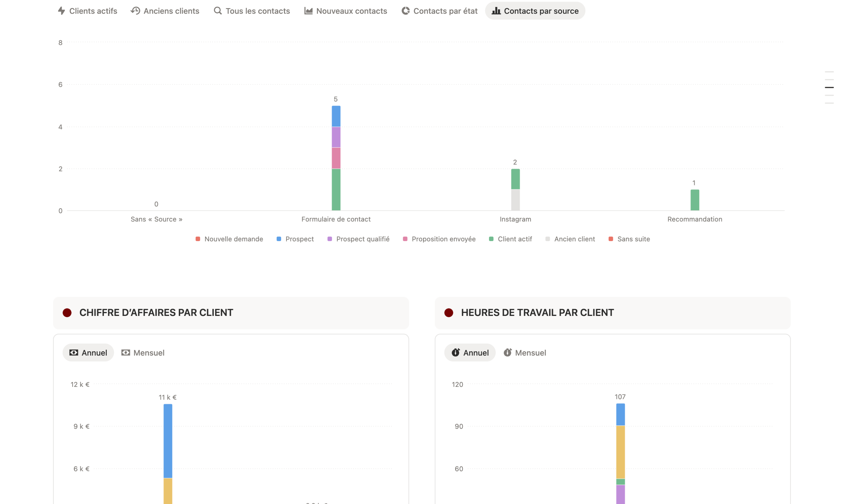Click the stacked bar above Formulaire de contact
Viewport: 845px width, 504px height.
[336, 158]
